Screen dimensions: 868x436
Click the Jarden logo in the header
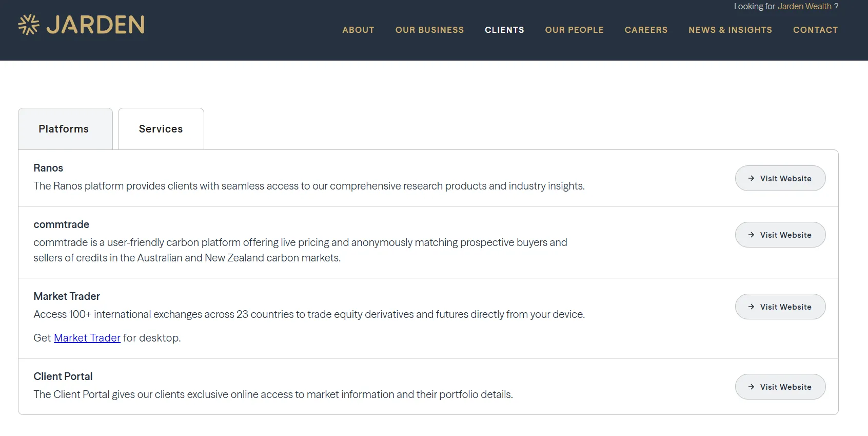(82, 25)
